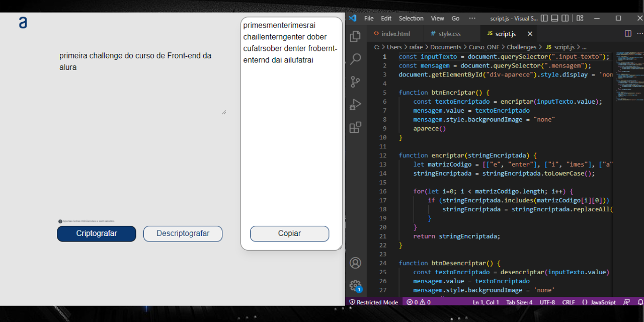
Task: Open the menu bar overflow ellipsis
Action: tap(472, 18)
